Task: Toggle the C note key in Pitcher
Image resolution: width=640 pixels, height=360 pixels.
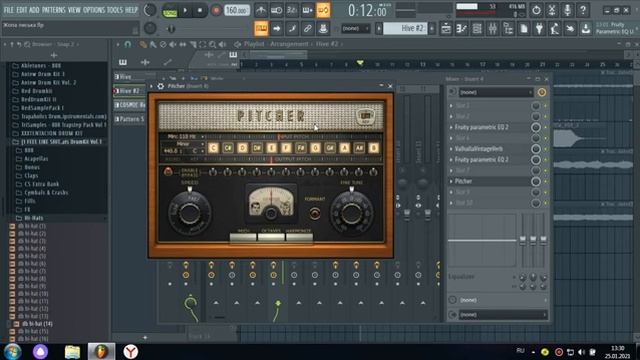Action: 213,148
